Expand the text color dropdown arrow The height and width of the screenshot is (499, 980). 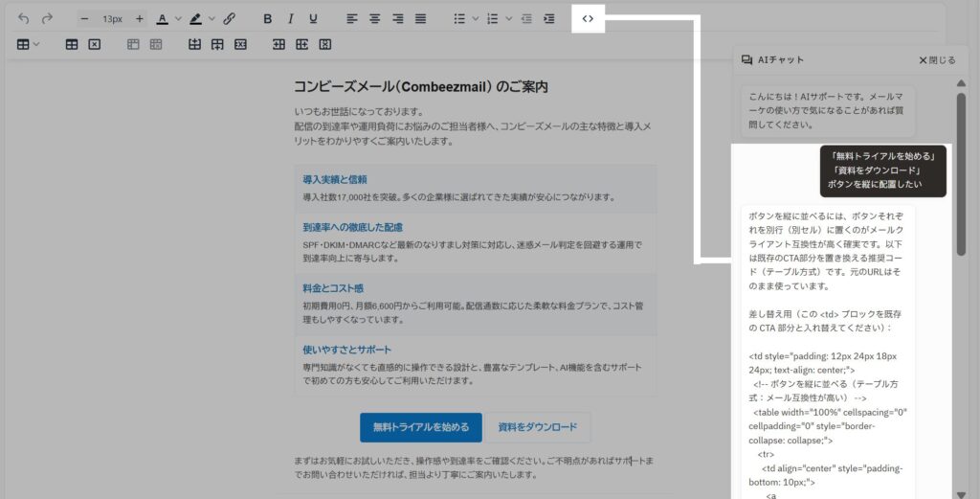[x=177, y=18]
